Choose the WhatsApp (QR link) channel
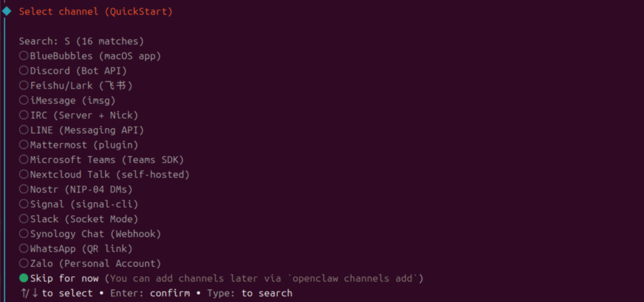This screenshot has width=644, height=302. [x=24, y=249]
